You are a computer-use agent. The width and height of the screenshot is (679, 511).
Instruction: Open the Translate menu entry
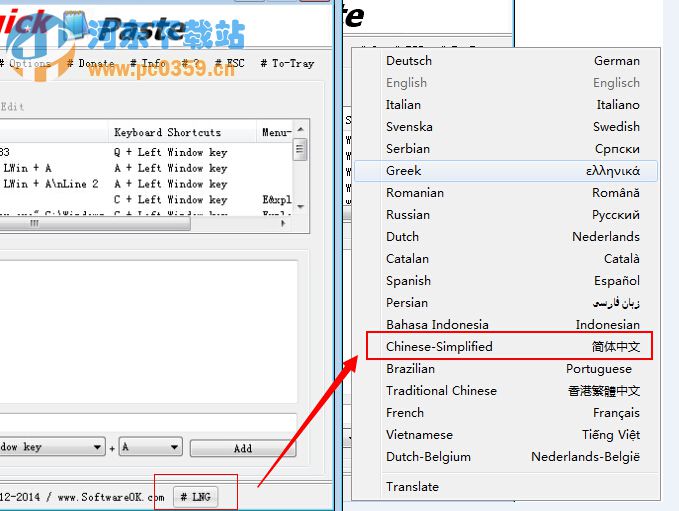point(506,487)
